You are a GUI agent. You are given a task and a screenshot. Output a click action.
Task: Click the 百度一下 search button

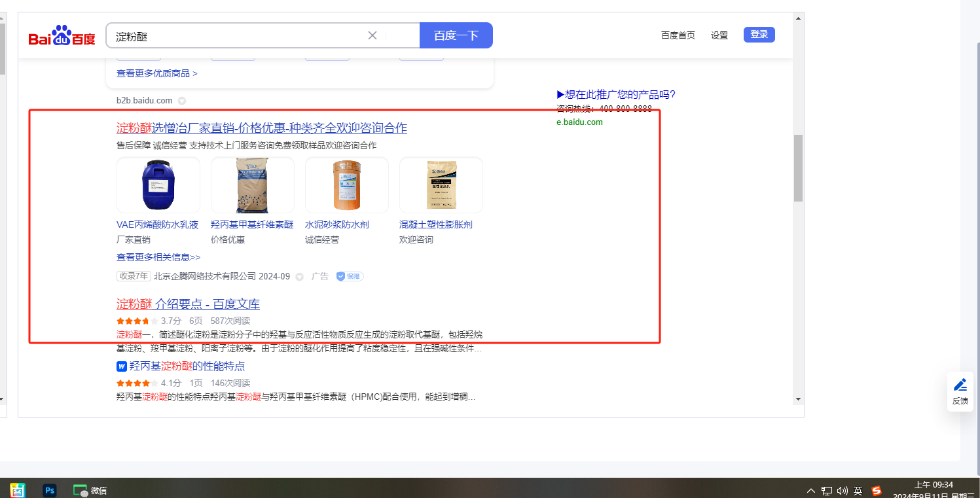point(456,35)
